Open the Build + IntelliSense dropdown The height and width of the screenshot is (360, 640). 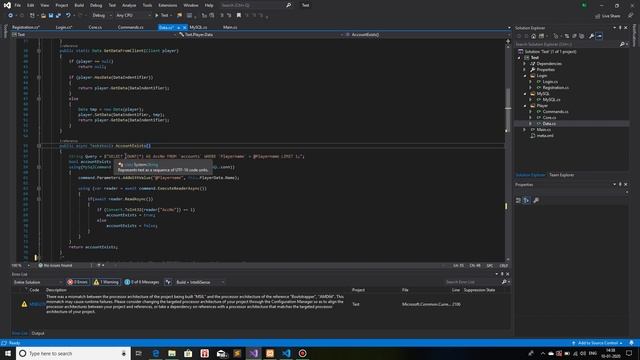click(200, 282)
